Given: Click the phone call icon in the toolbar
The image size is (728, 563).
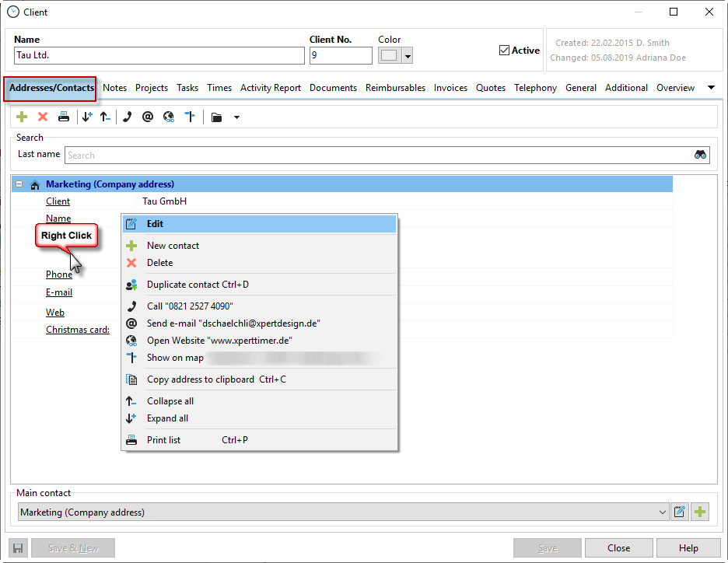Looking at the screenshot, I should (127, 117).
